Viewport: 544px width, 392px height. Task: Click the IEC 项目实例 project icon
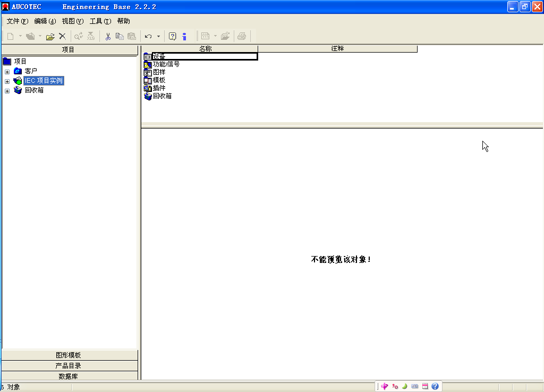18,81
